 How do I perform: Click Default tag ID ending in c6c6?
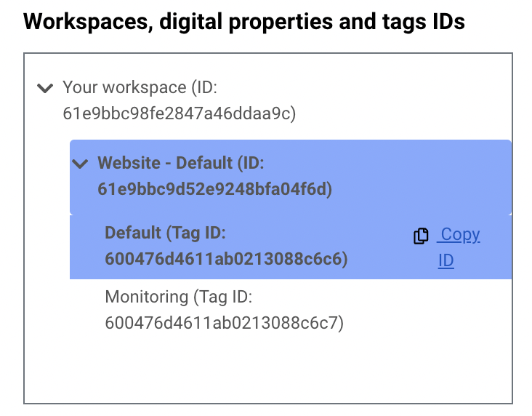[226, 259]
